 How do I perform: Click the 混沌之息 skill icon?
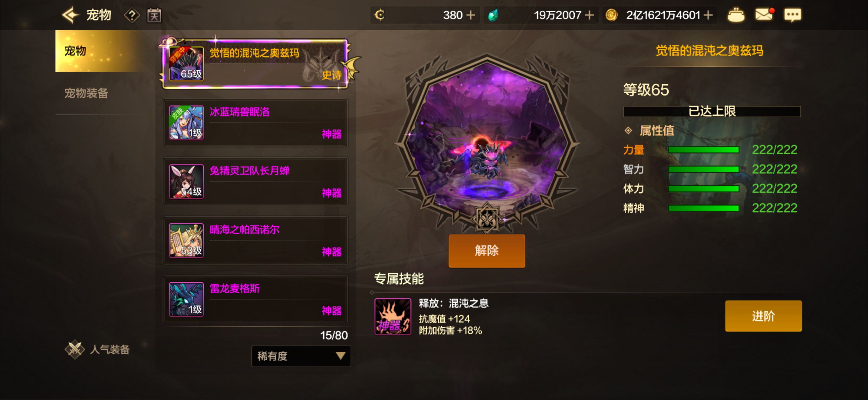pos(393,316)
